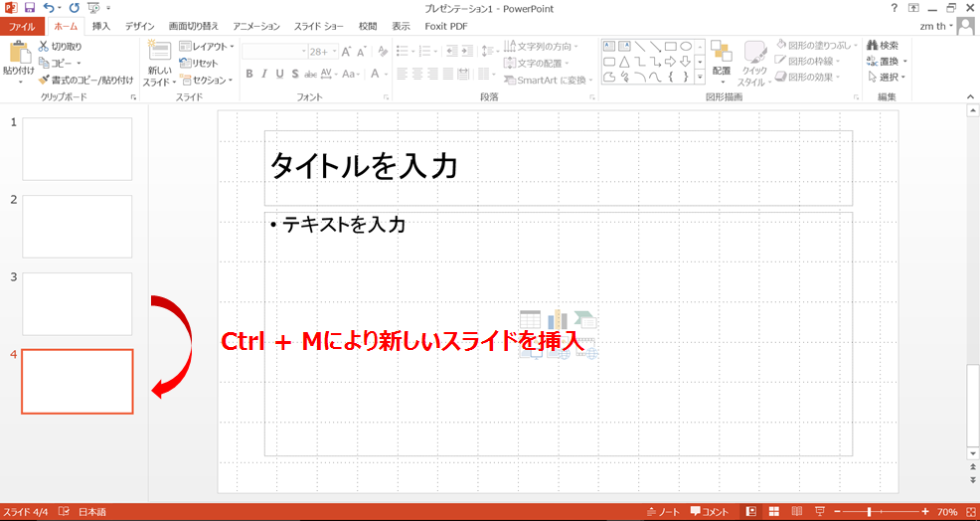Open the layout (レイアウト) dropdown
This screenshot has height=521, width=980.
click(207, 47)
